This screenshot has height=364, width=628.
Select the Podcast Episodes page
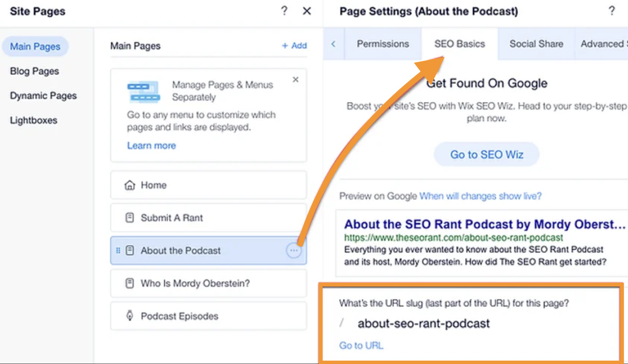tap(209, 316)
